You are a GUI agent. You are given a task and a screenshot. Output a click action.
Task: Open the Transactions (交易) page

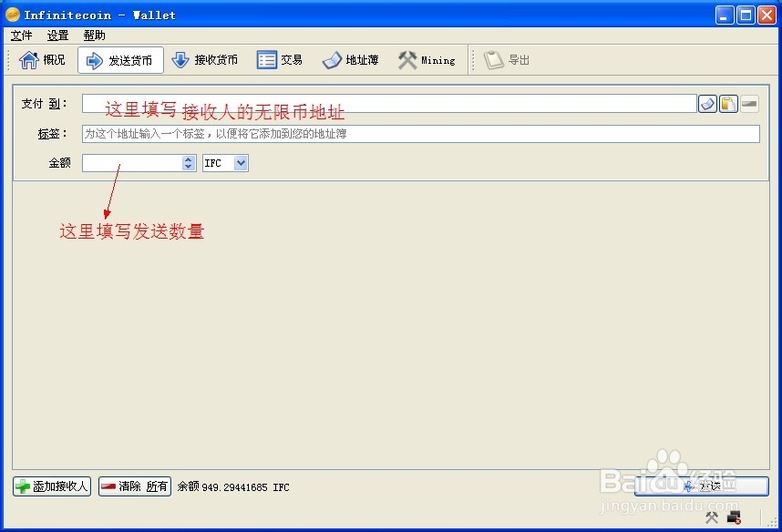279,59
